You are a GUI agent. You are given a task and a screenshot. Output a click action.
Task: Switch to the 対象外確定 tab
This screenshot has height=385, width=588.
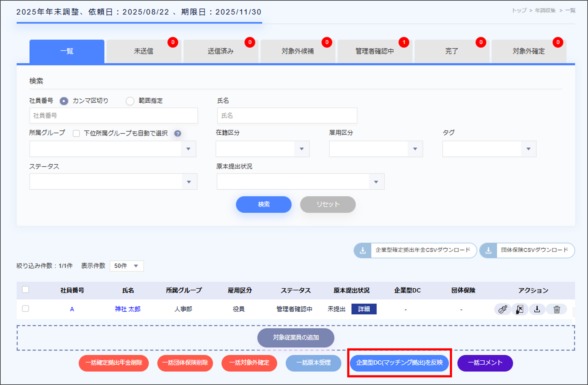click(x=528, y=51)
